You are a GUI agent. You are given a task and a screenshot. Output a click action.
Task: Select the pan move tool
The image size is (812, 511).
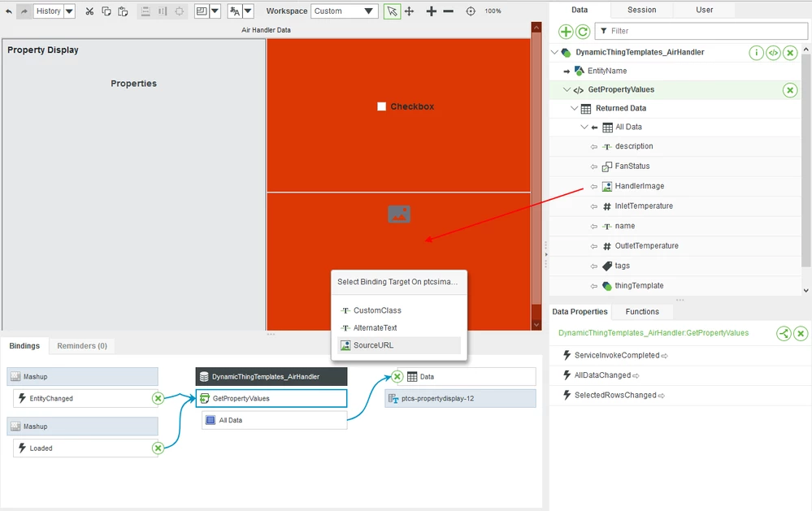point(409,11)
